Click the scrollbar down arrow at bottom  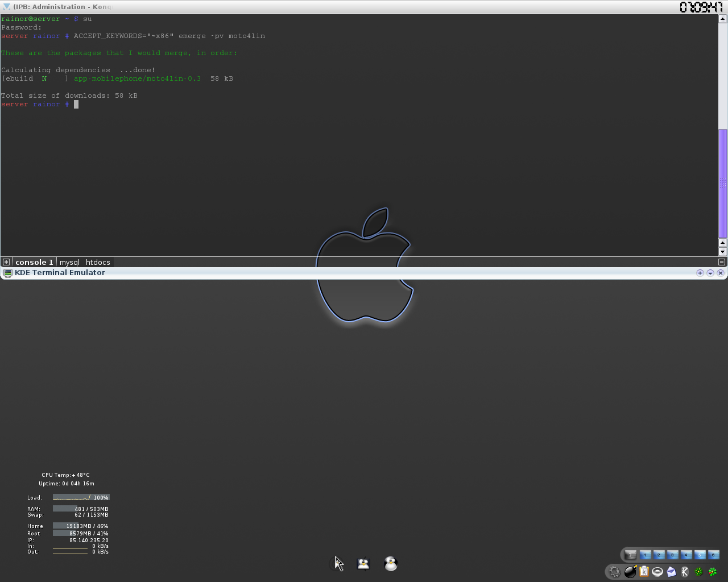[x=723, y=252]
